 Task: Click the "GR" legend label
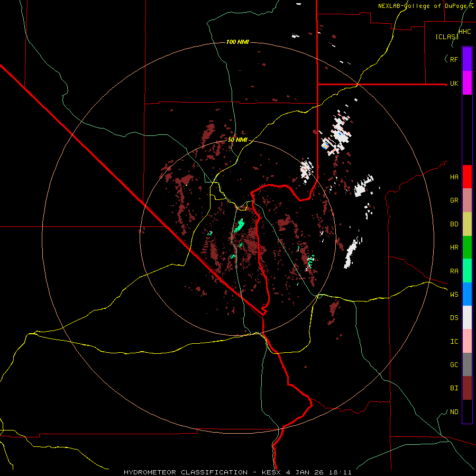pyautogui.click(x=454, y=200)
